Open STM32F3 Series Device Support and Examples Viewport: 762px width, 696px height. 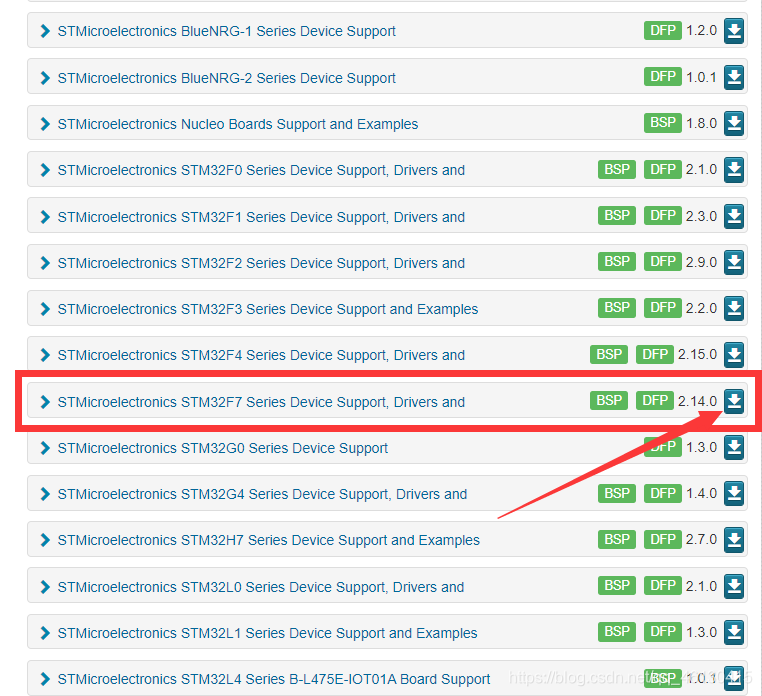268,309
